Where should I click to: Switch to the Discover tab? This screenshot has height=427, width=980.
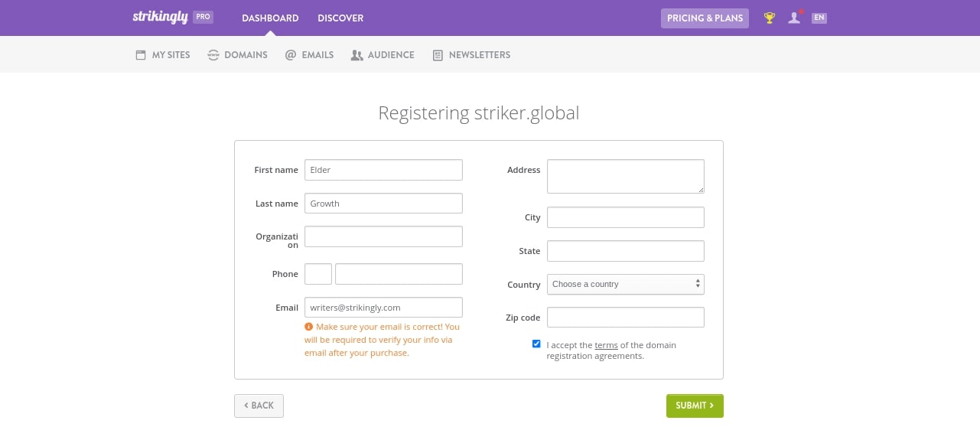340,18
